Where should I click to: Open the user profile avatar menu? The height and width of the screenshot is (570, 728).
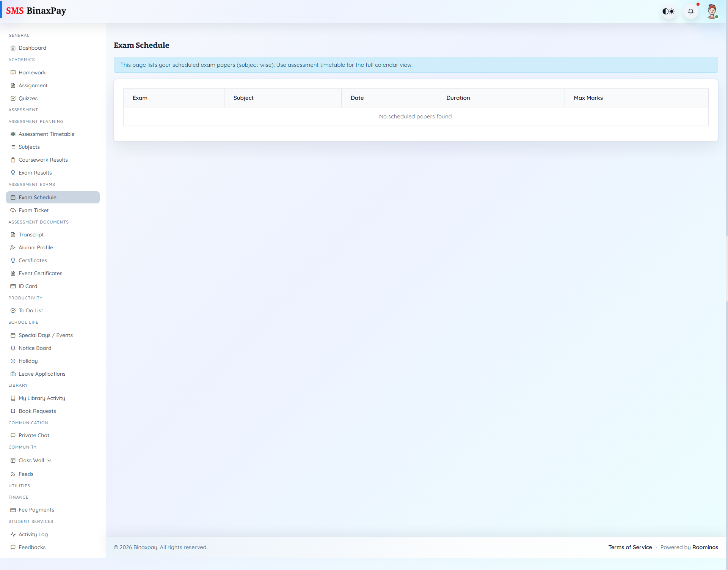[x=712, y=11]
